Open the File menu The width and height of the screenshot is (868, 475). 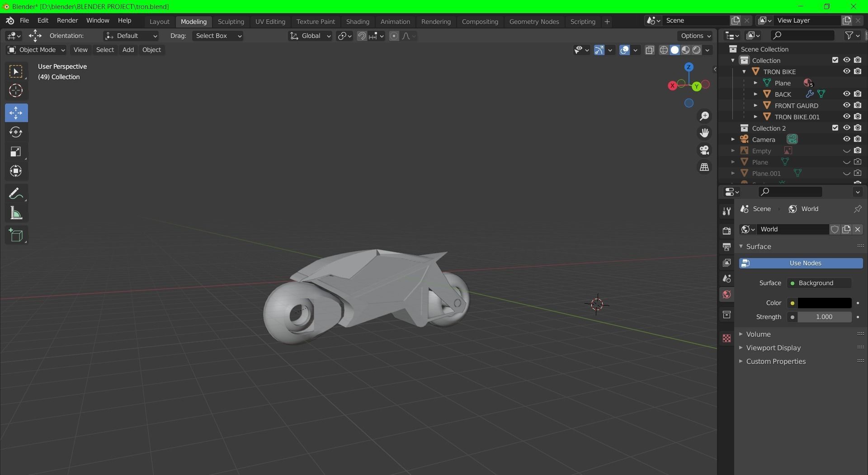click(x=24, y=21)
